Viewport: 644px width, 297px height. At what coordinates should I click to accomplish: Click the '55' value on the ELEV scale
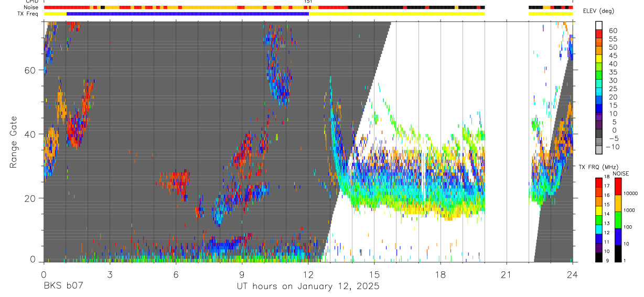click(x=613, y=39)
